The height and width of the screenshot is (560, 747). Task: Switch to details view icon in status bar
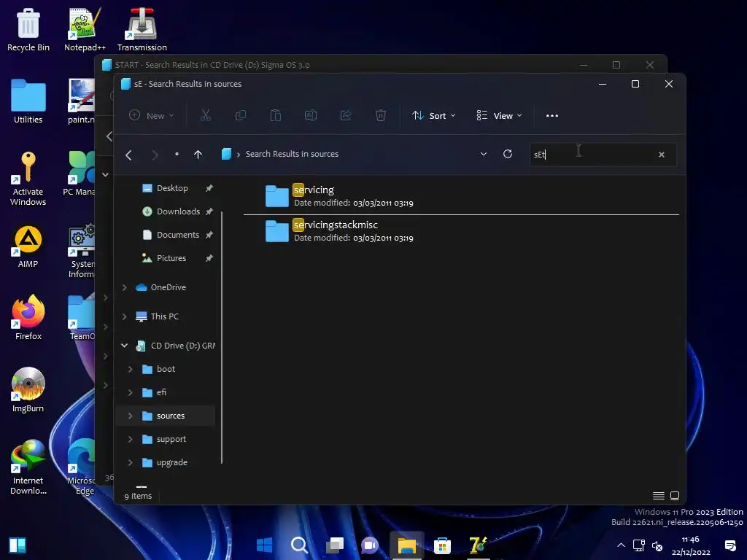(x=659, y=496)
